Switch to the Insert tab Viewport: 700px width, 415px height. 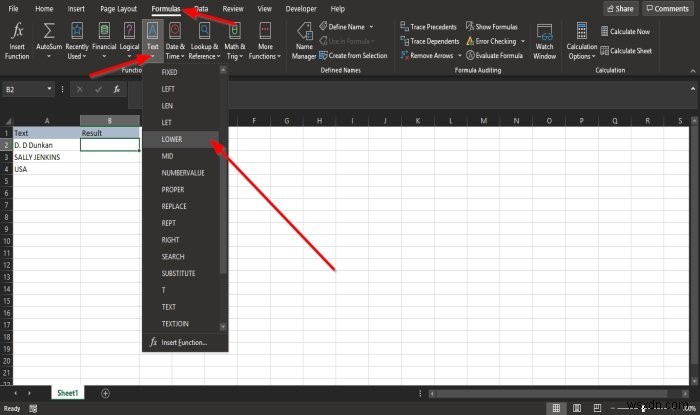(x=76, y=8)
